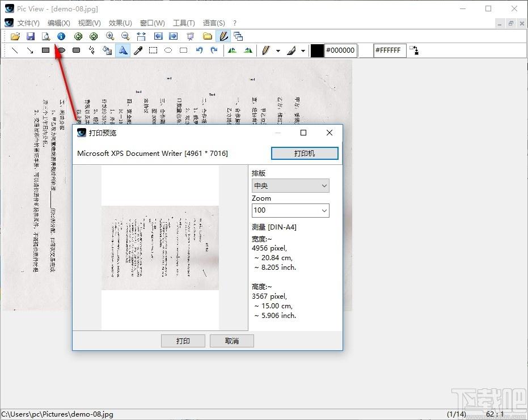The image size is (528, 420).
Task: Select the Brush tool in drawing toolbar
Action: pos(292,50)
